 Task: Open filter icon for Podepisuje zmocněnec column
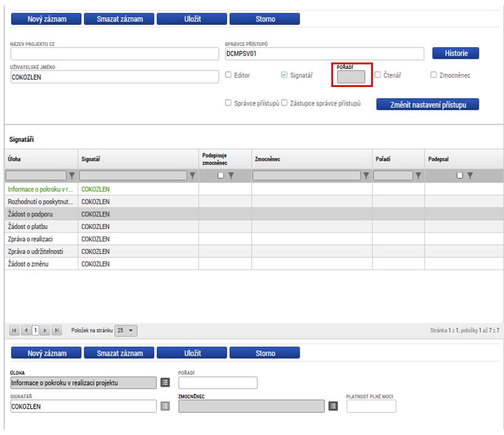pyautogui.click(x=231, y=176)
